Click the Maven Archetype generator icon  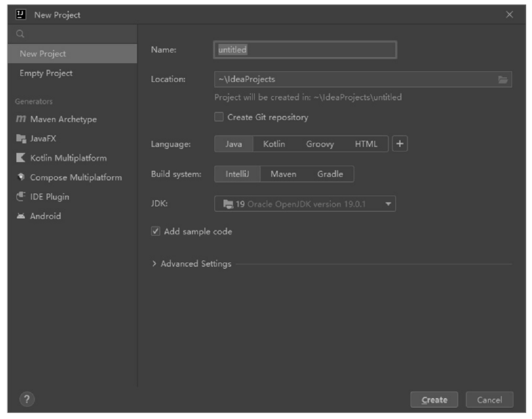click(x=21, y=119)
